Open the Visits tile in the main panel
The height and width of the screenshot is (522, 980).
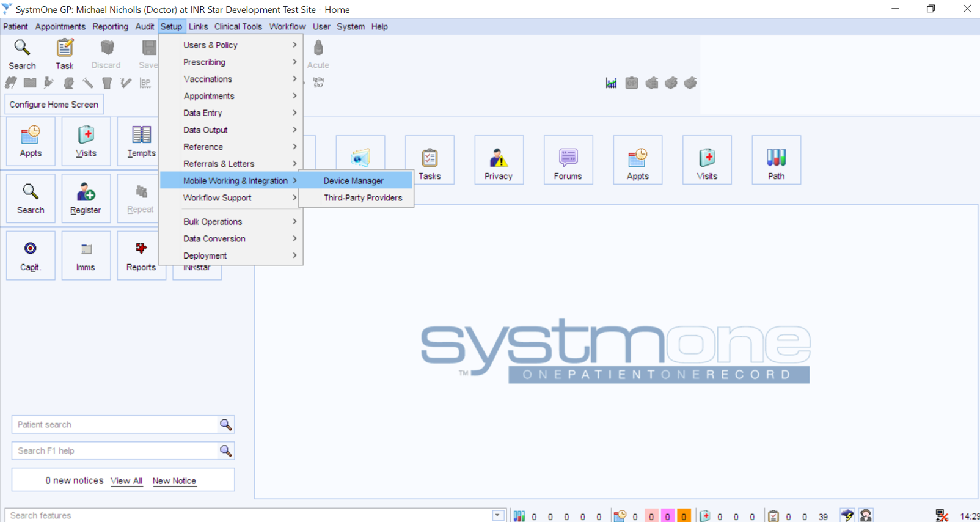point(707,160)
